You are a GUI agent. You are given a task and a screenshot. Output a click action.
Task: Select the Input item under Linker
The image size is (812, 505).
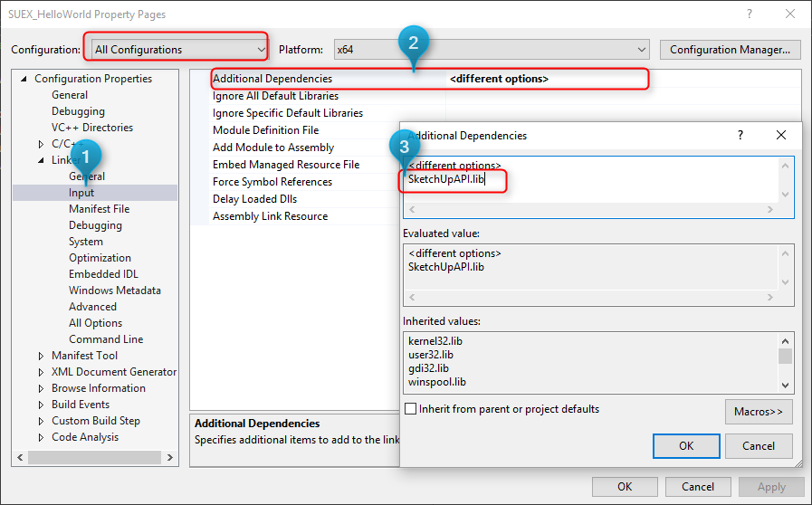tap(81, 193)
